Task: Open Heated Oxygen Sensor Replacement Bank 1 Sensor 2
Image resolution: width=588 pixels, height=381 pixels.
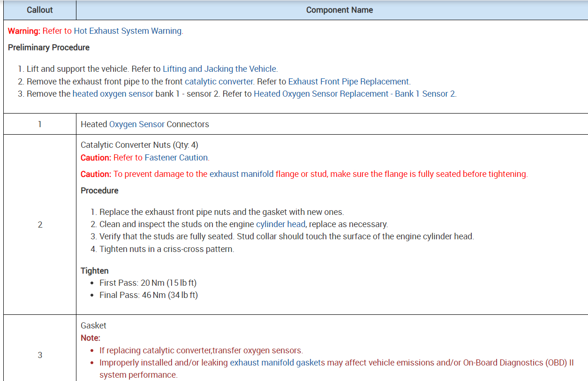Action: click(x=354, y=93)
